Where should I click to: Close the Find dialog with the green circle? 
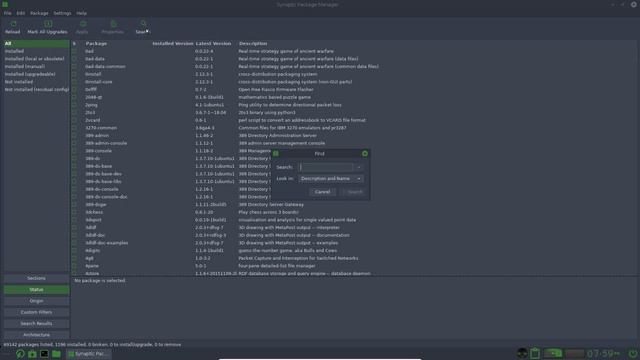[365, 153]
